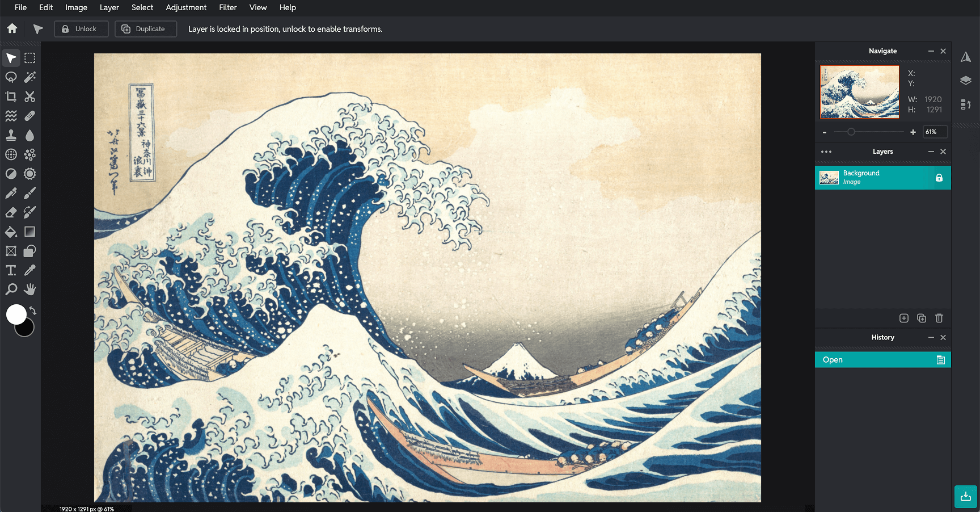This screenshot has height=512, width=980.
Task: Activate the Text tool
Action: pos(11,270)
